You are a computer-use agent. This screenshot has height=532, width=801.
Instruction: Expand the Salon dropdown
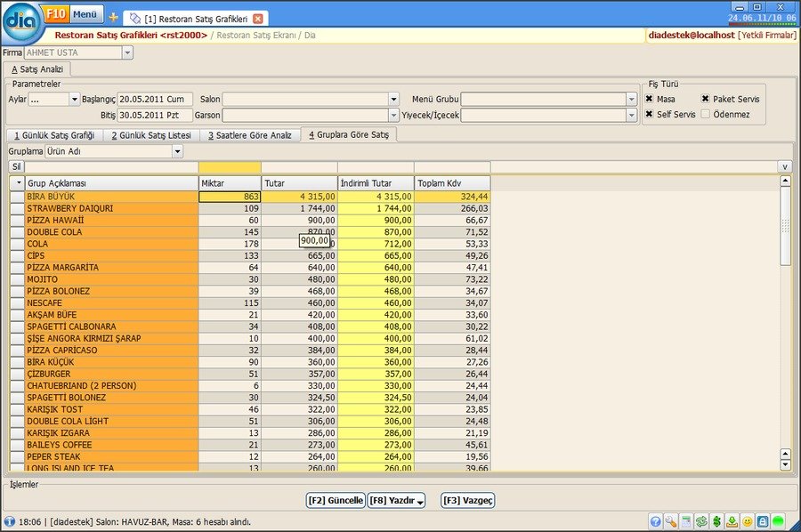(x=393, y=99)
